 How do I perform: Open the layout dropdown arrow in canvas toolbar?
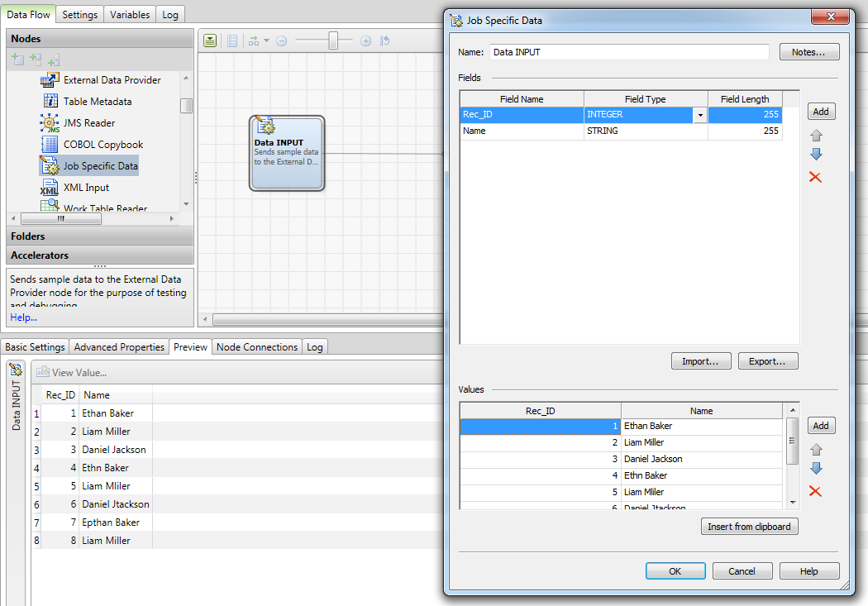click(x=267, y=41)
